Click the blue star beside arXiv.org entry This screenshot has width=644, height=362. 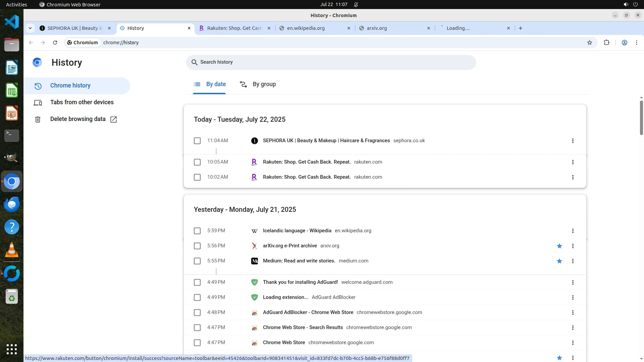click(559, 246)
